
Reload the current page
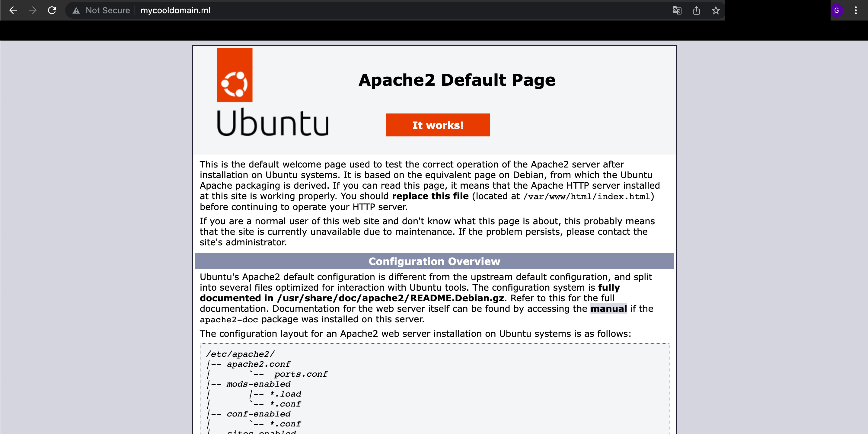pos(52,11)
